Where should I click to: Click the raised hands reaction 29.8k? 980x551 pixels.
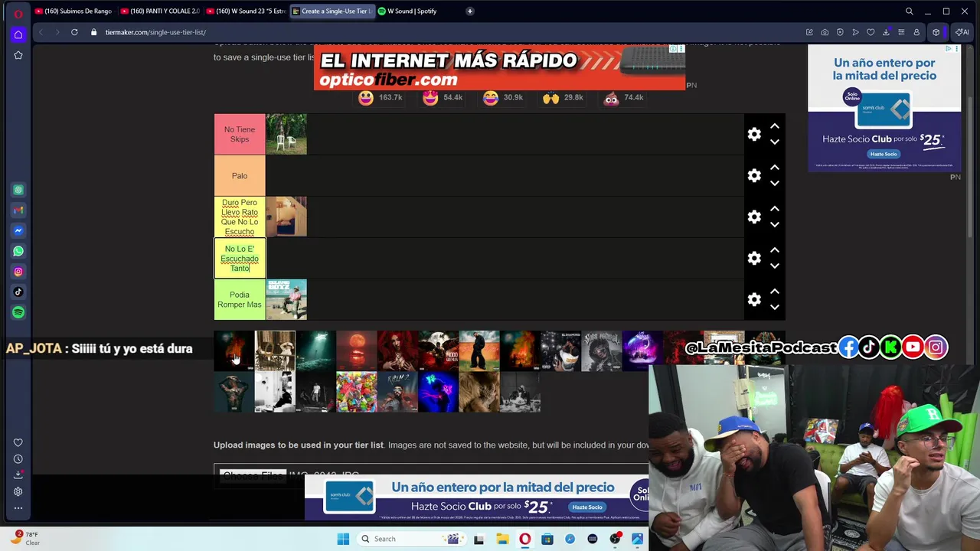pos(550,98)
